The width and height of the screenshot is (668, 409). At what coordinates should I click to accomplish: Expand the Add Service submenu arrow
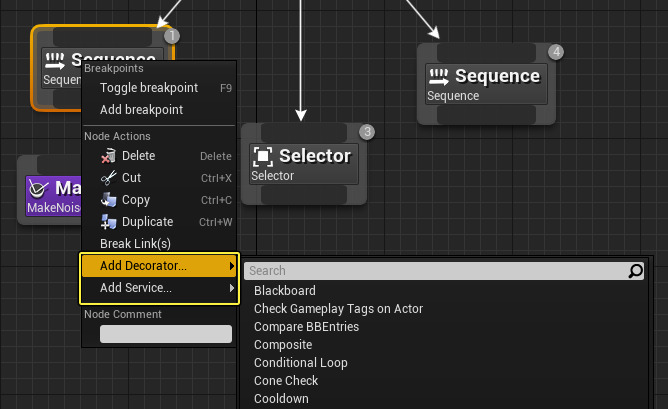(x=232, y=288)
